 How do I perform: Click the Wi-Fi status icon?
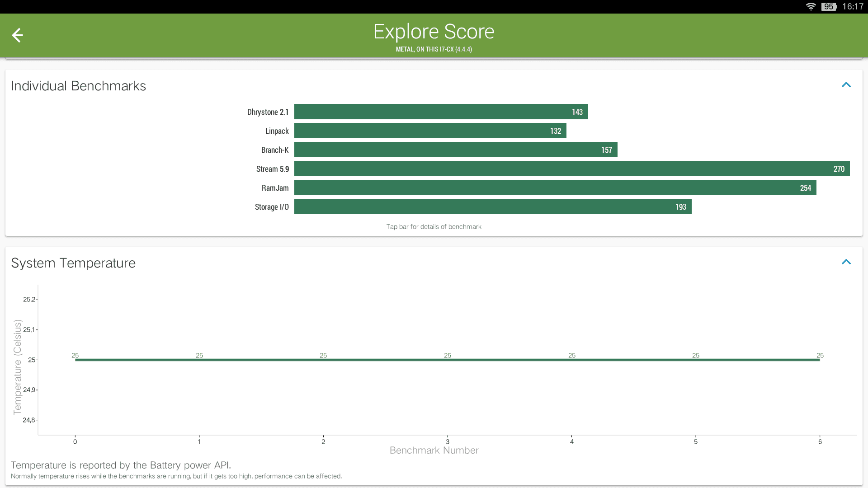pos(811,7)
